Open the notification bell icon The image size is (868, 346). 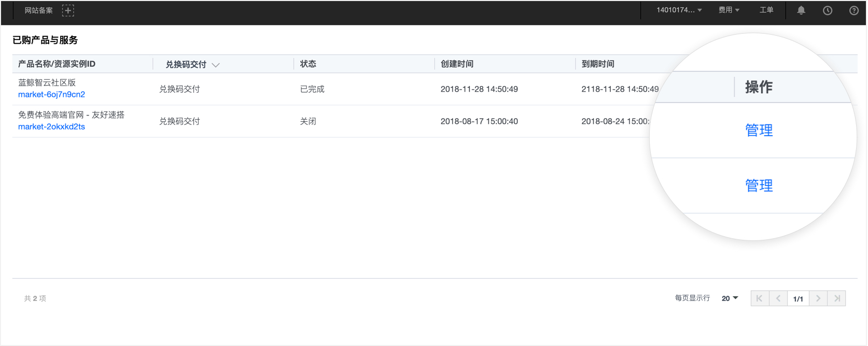click(801, 10)
